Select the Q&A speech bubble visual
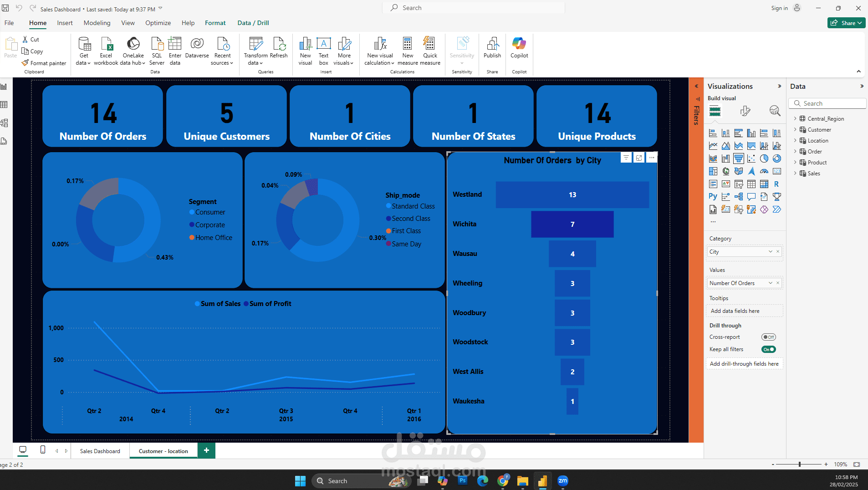Image resolution: width=868 pixels, height=490 pixels. 751,197
